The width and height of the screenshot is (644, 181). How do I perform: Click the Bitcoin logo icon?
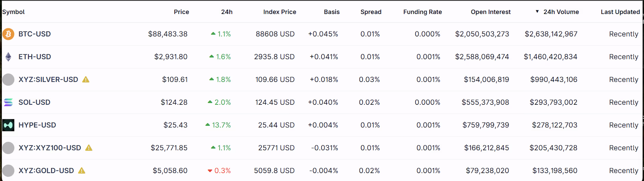click(8, 34)
